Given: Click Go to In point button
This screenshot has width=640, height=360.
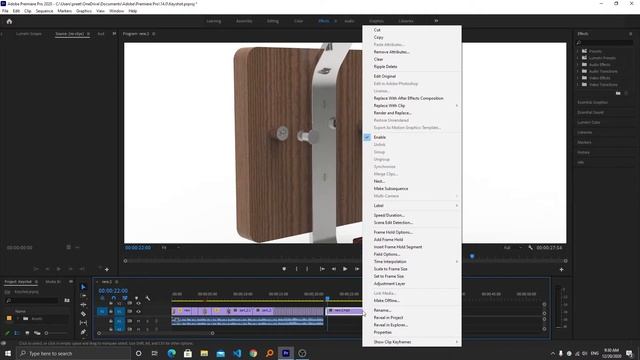Looking at the screenshot, I should (322, 269).
